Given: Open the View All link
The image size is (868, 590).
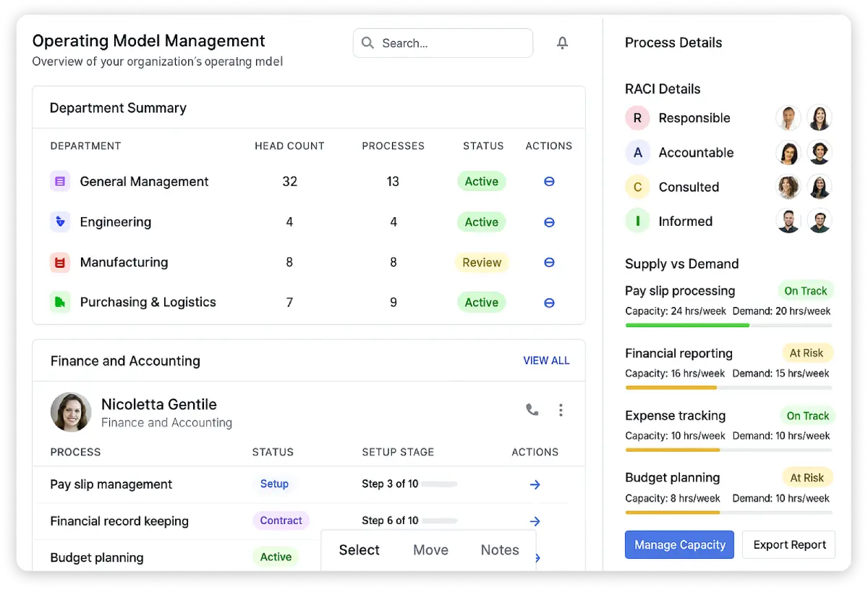Looking at the screenshot, I should pos(546,361).
